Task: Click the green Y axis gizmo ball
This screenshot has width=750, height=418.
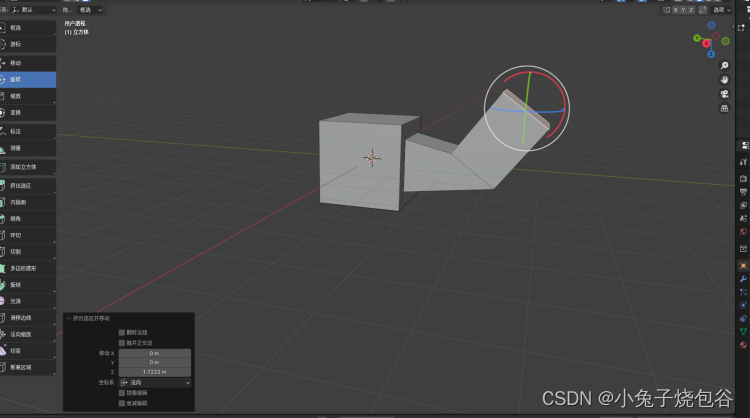Action: (697, 38)
